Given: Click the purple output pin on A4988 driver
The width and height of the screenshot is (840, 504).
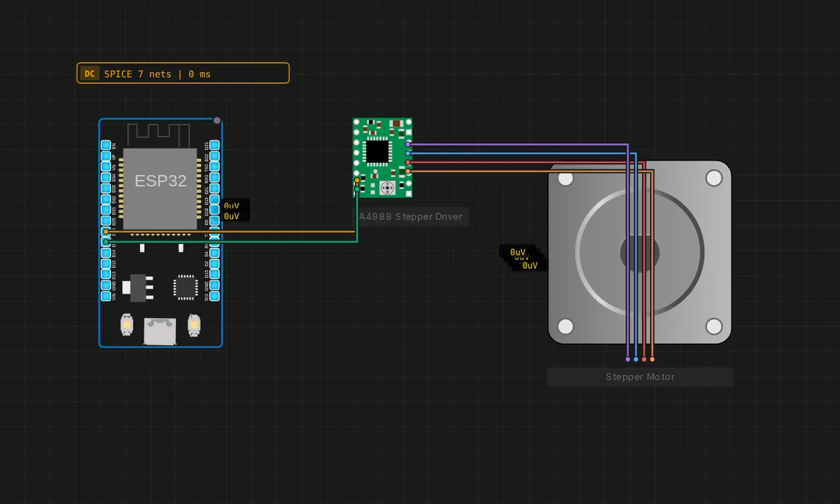Looking at the screenshot, I should coord(408,144).
